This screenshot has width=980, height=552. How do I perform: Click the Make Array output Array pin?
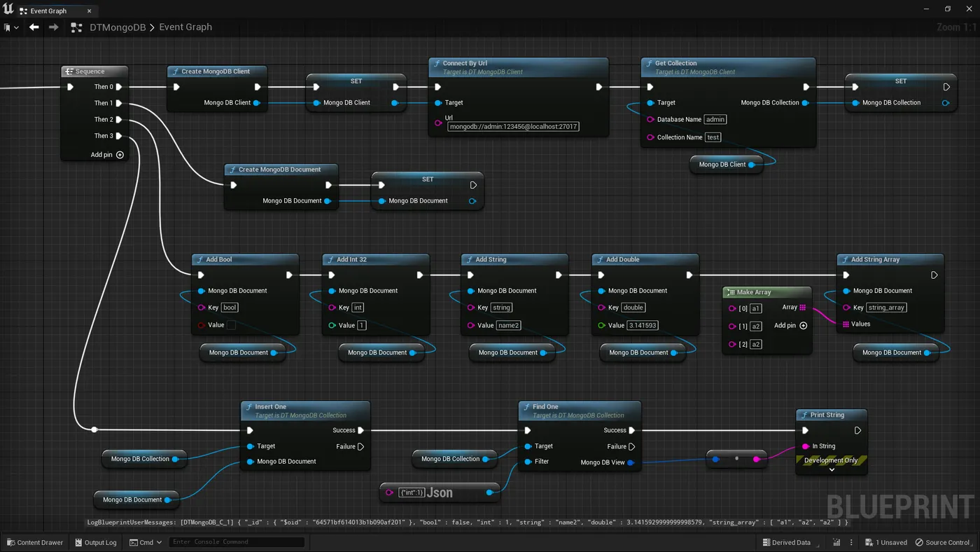(803, 308)
